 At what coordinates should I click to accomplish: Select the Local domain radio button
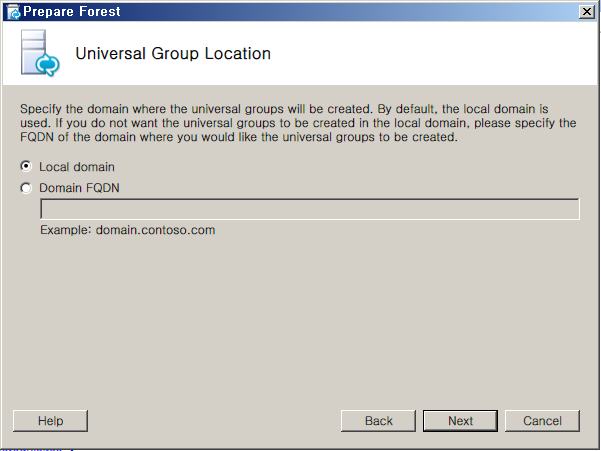point(26,166)
